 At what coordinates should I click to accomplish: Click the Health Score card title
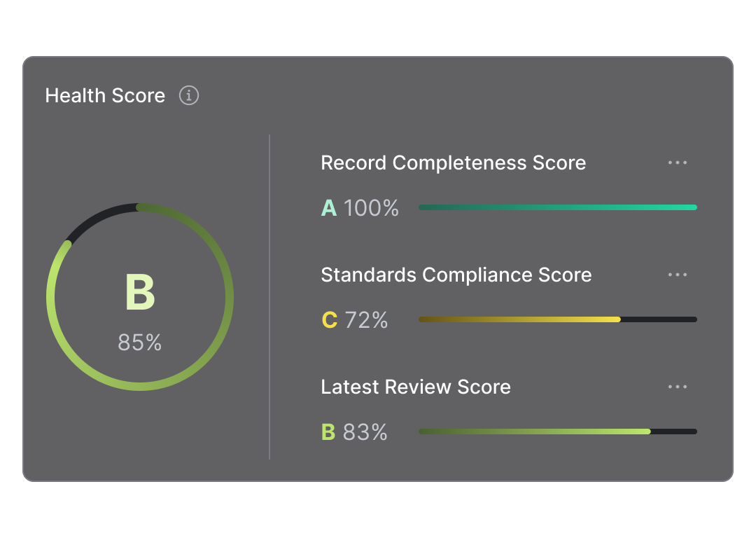[x=105, y=95]
